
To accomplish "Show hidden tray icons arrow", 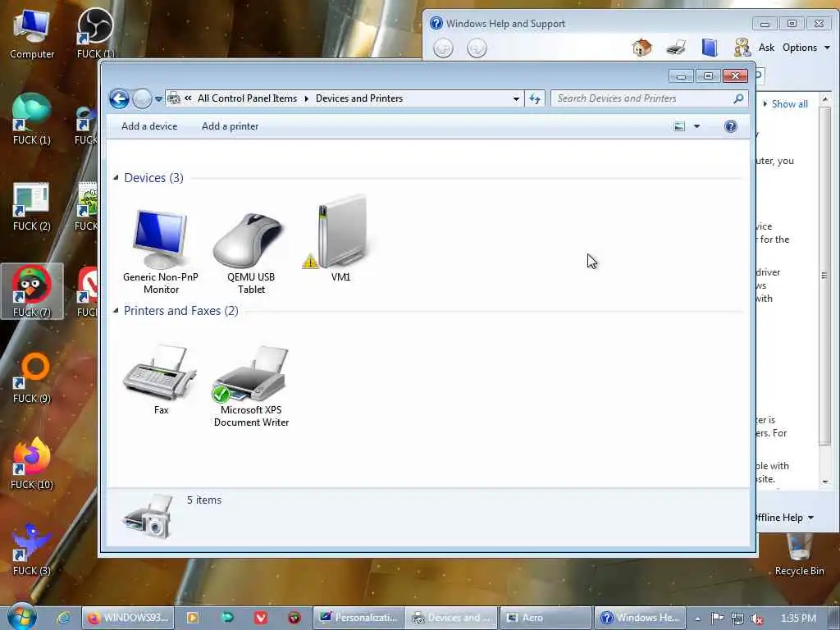I will click(697, 619).
